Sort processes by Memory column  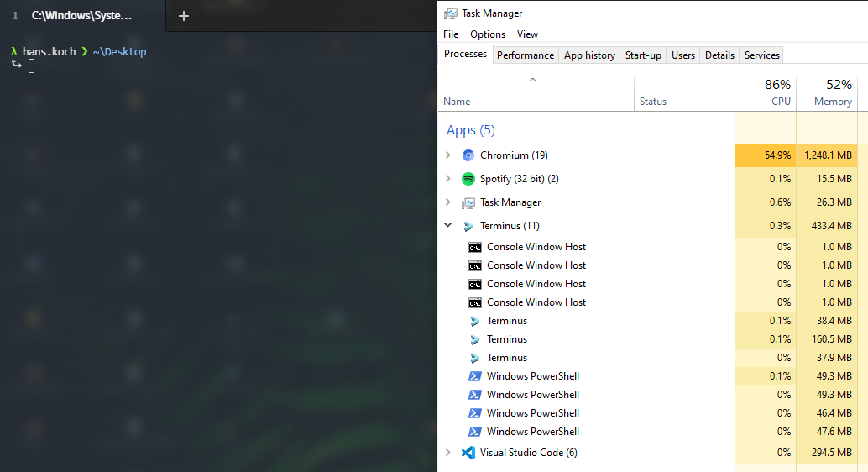[x=827, y=93]
